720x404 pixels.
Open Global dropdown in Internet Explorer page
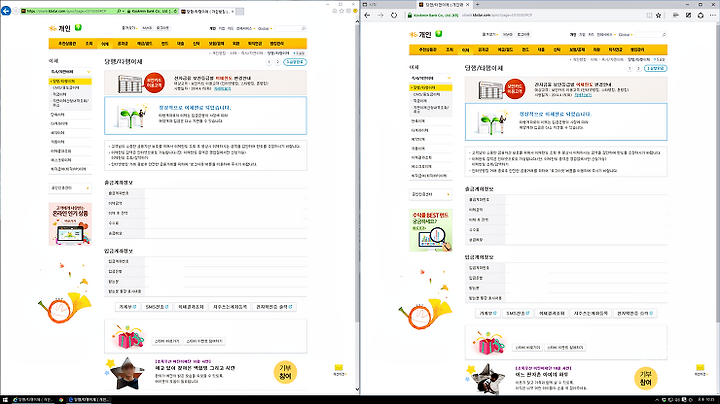(265, 28)
